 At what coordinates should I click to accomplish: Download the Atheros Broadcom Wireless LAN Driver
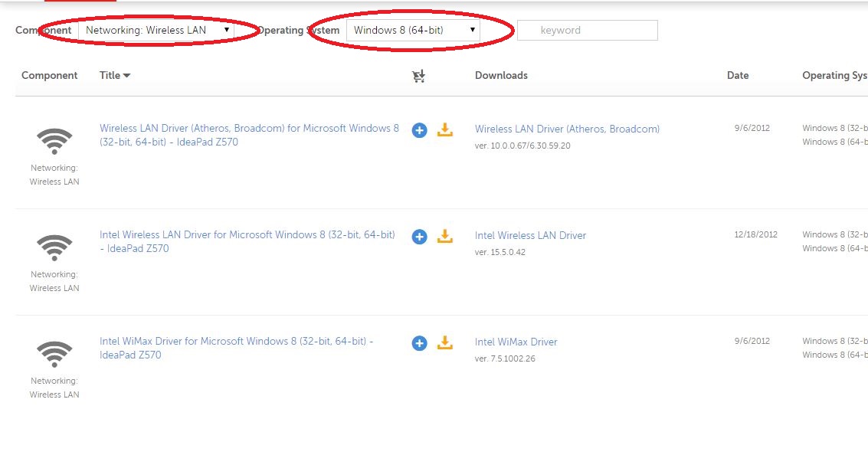(444, 129)
